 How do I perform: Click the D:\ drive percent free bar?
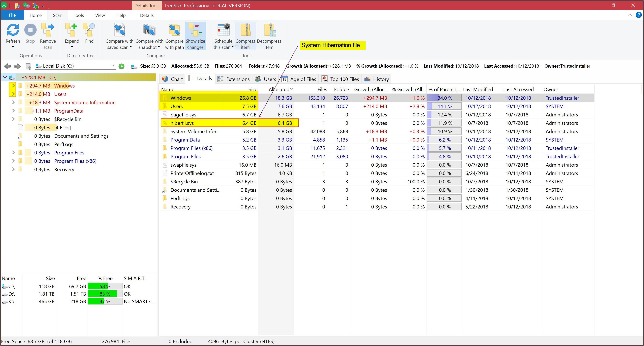coord(105,294)
